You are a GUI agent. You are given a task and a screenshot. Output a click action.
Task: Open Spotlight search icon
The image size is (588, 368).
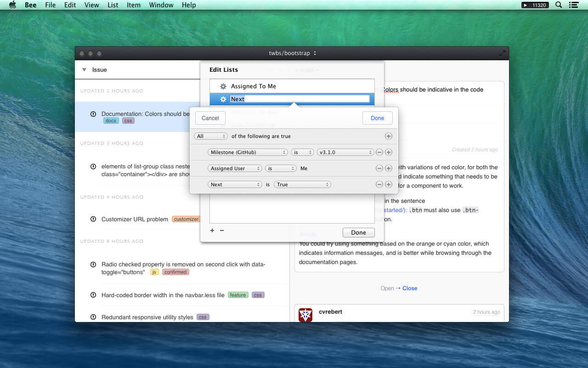tap(559, 5)
